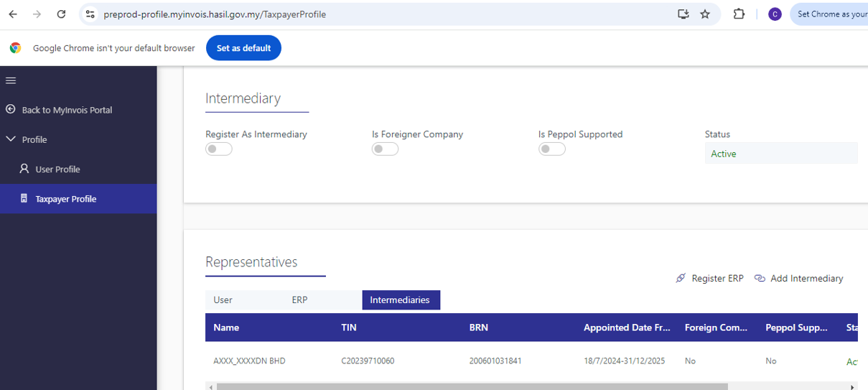The height and width of the screenshot is (390, 868).
Task: Enable the Register As Intermediary toggle
Action: (219, 149)
